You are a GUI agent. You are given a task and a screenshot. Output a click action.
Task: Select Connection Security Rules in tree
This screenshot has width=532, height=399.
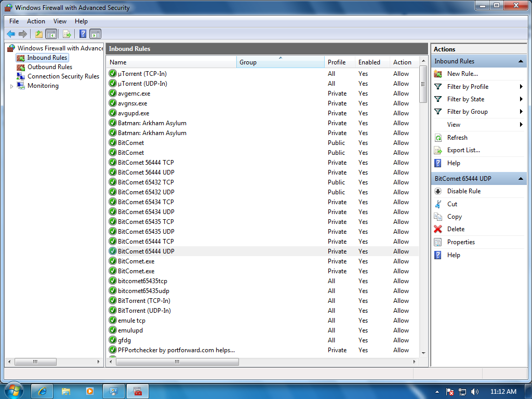click(63, 76)
